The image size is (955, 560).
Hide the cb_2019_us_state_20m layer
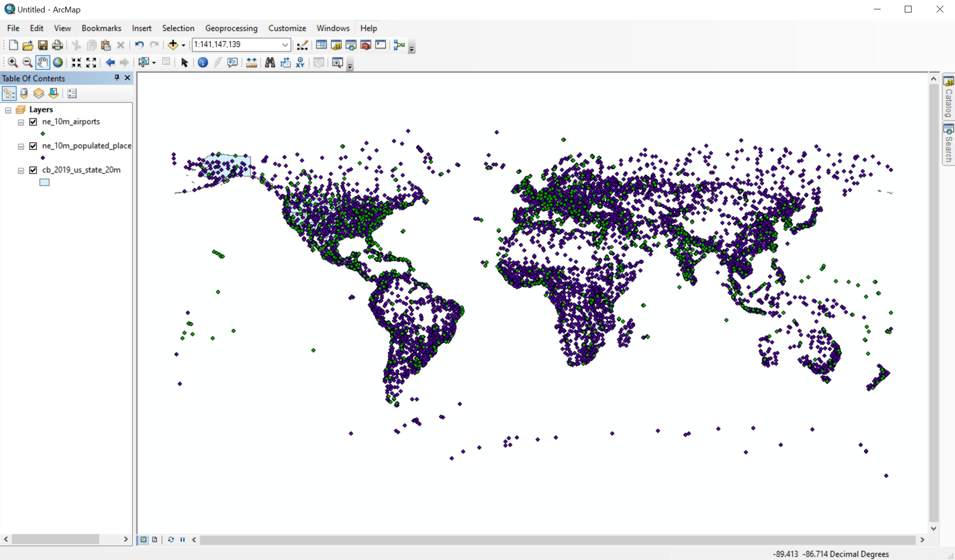coord(33,170)
